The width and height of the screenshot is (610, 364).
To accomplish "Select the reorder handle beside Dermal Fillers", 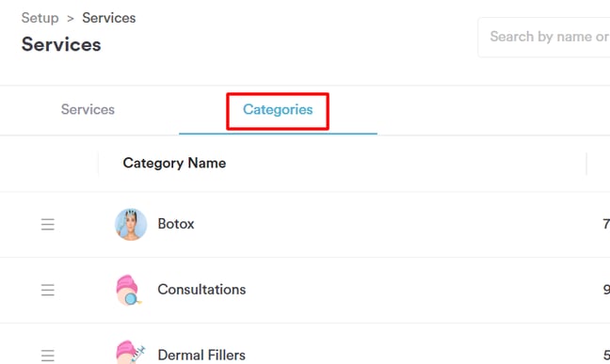I will tap(48, 356).
